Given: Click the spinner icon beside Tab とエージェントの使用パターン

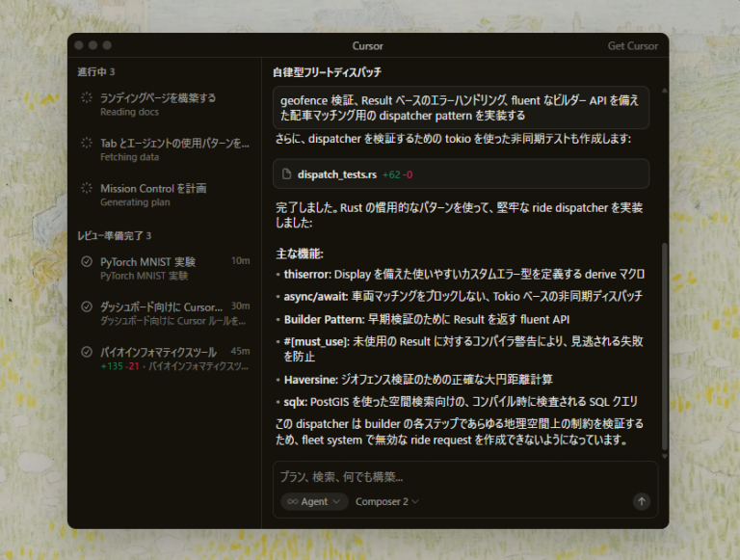Looking at the screenshot, I should [x=87, y=143].
